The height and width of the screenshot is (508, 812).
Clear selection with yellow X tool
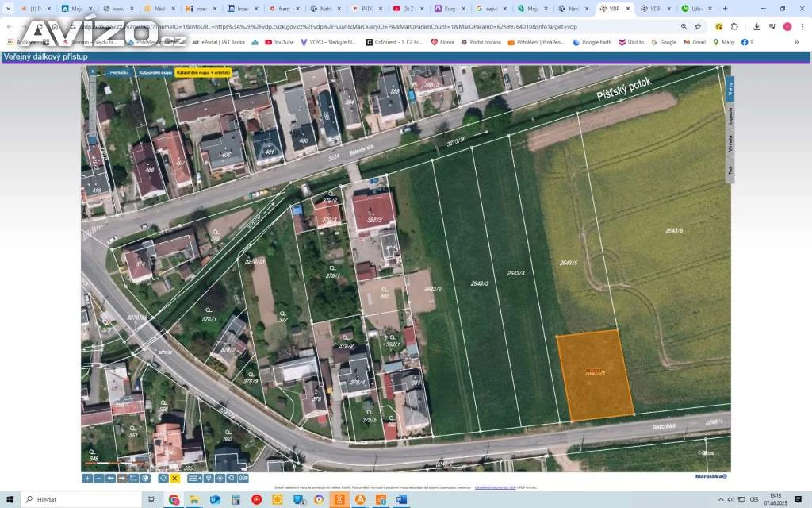[174, 479]
